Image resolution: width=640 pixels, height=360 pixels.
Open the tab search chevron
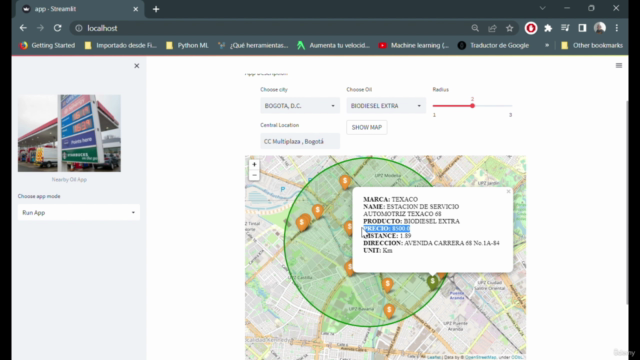[x=542, y=8]
